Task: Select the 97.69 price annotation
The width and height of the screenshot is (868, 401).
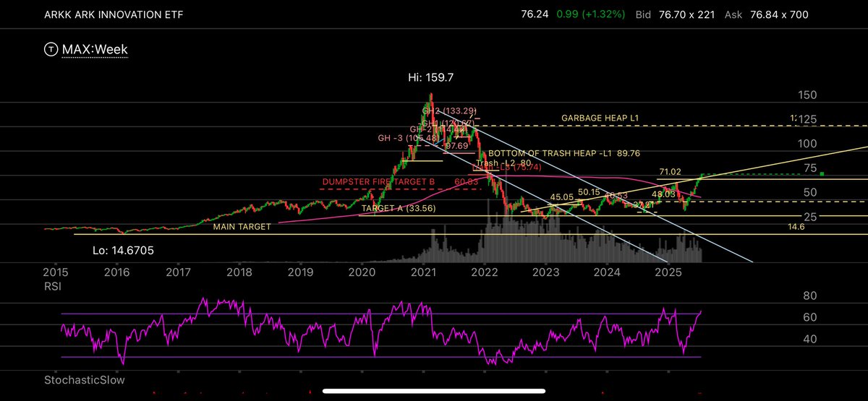Action: 456,146
